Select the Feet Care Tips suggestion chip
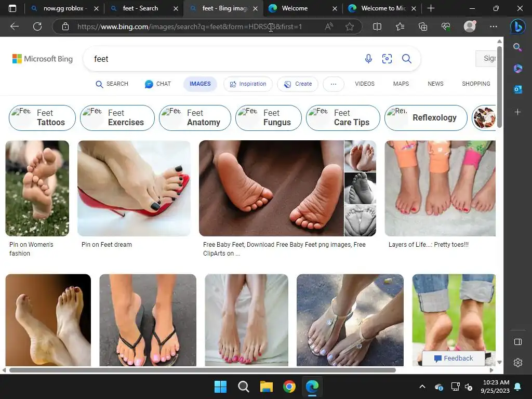Viewport: 532px width, 399px height. (x=343, y=118)
